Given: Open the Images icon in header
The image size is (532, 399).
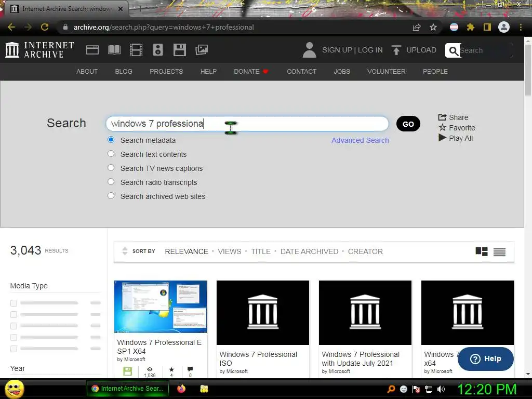Looking at the screenshot, I should (202, 50).
